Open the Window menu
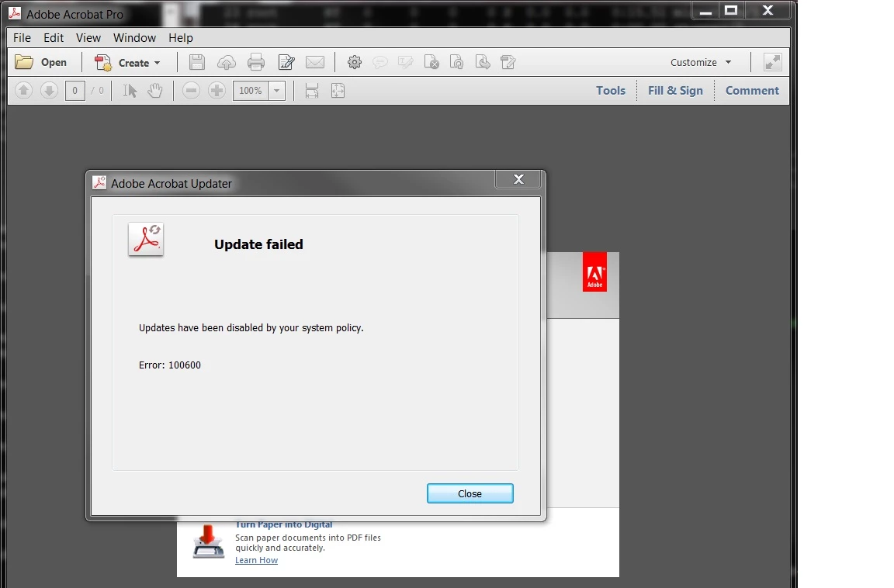This screenshot has height=588, width=894. click(x=134, y=37)
